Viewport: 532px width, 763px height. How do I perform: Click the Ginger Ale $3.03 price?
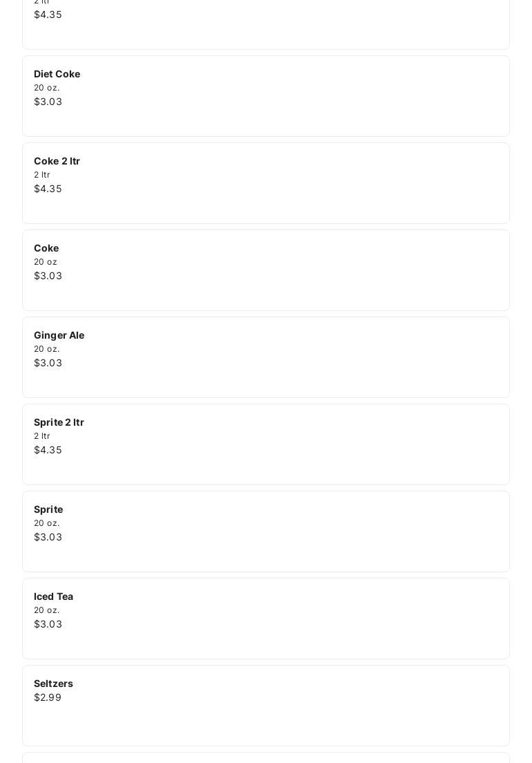[48, 363]
